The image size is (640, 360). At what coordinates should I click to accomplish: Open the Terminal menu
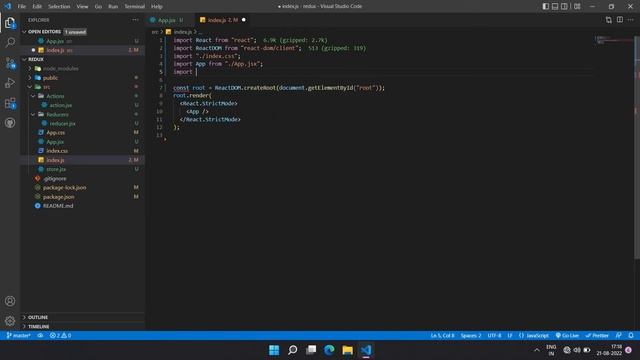pyautogui.click(x=134, y=6)
